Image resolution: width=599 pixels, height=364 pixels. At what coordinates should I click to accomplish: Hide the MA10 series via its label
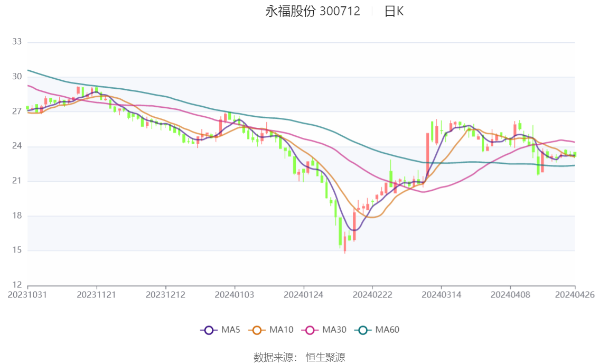(x=281, y=330)
